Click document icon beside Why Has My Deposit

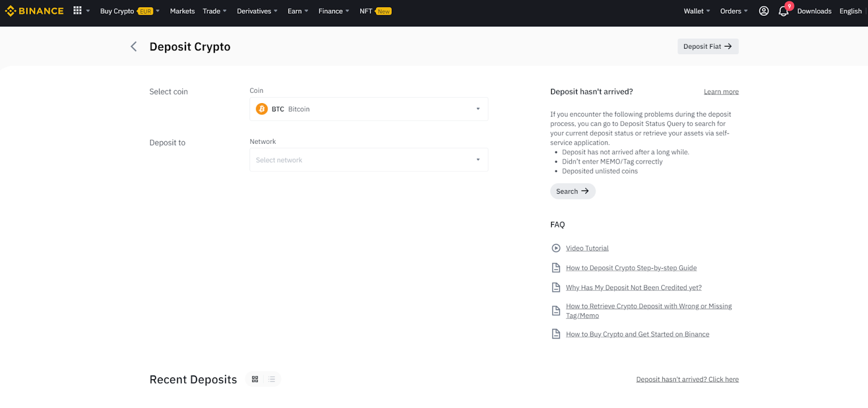click(556, 288)
